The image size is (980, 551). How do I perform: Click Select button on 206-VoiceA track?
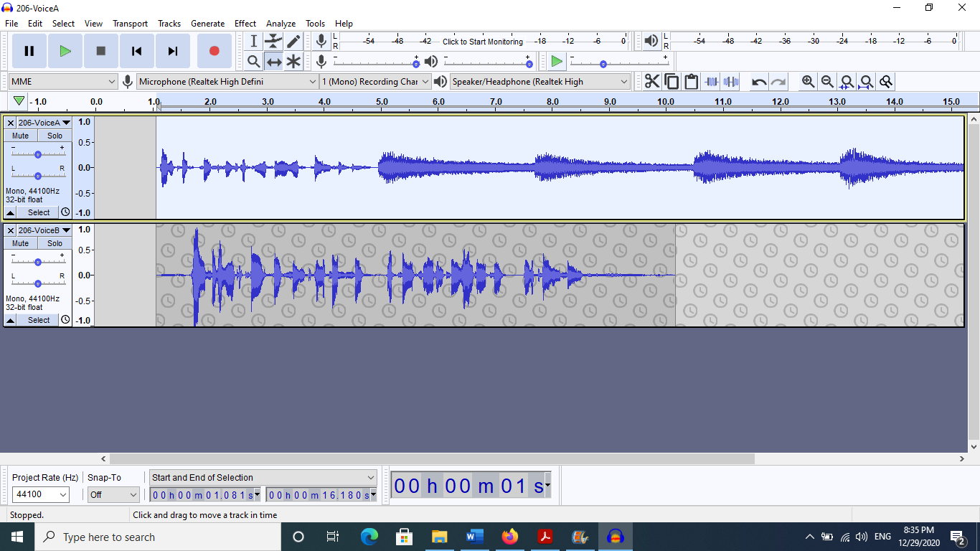click(x=39, y=212)
